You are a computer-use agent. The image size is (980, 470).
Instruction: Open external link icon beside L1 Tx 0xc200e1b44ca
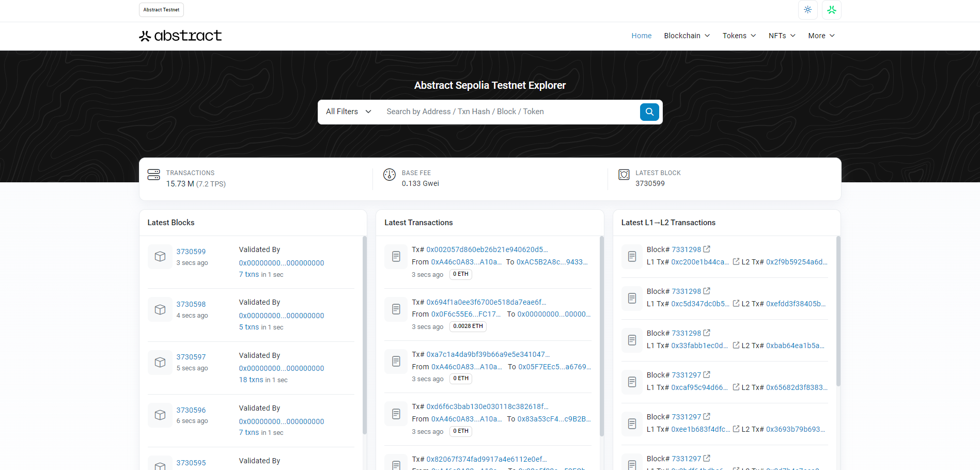736,261
